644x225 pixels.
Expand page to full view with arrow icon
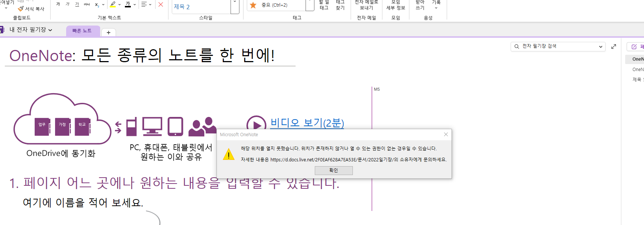(614, 46)
